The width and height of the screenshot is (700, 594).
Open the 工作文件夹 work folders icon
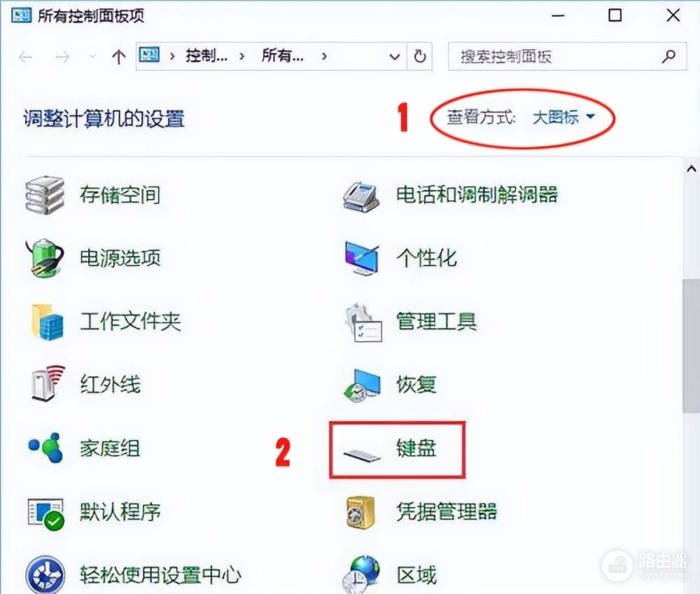click(x=46, y=322)
